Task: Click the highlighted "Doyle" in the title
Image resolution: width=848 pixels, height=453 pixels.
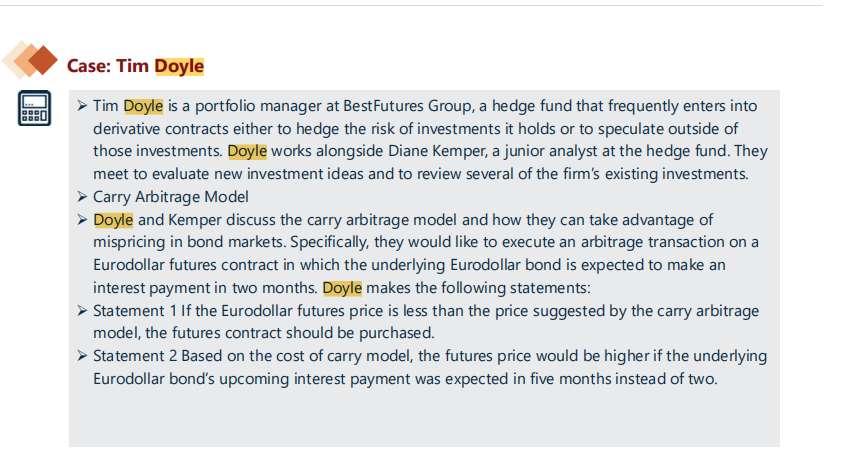Action: pos(179,67)
